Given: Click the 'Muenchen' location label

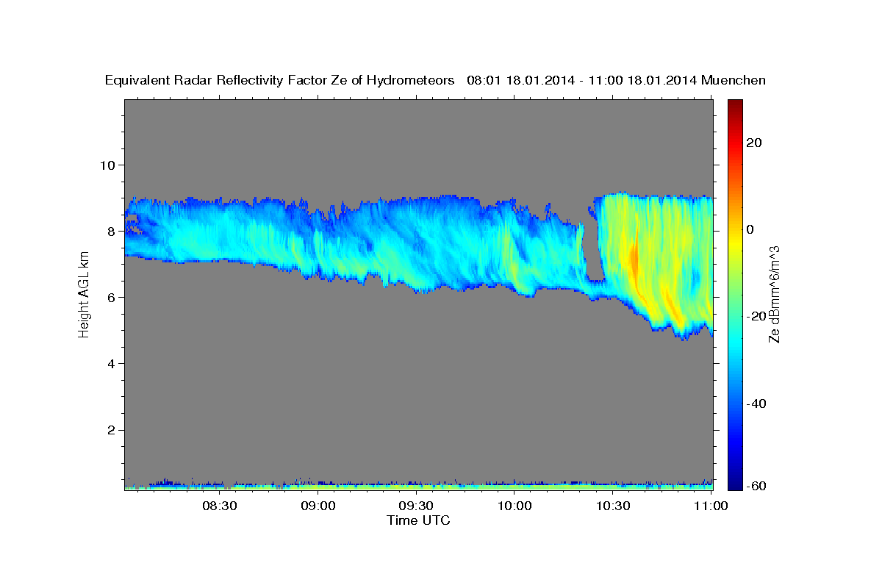Looking at the screenshot, I should 734,81.
